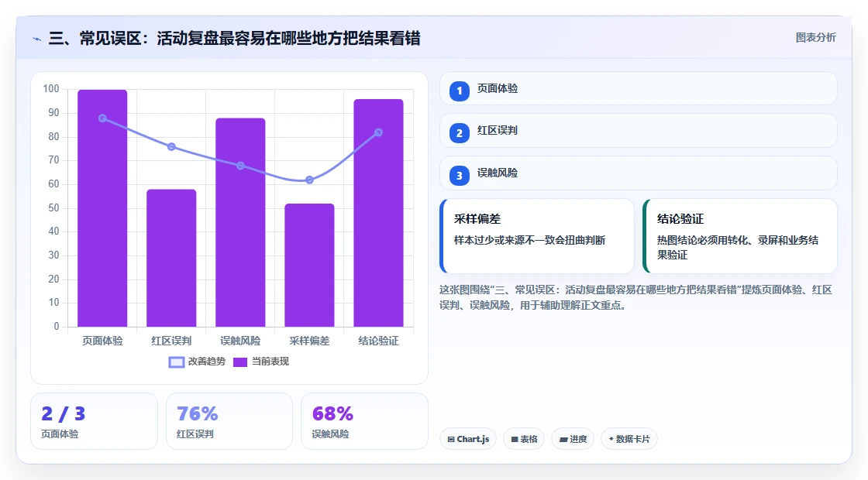The height and width of the screenshot is (480, 868).
Task: Click the 采样偏差 bar in chart
Action: point(309,266)
